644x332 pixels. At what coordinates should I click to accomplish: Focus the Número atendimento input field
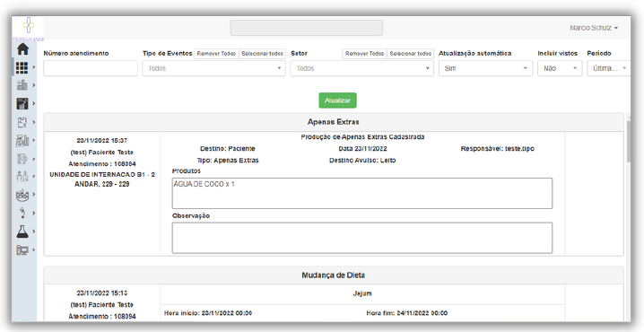pos(91,68)
